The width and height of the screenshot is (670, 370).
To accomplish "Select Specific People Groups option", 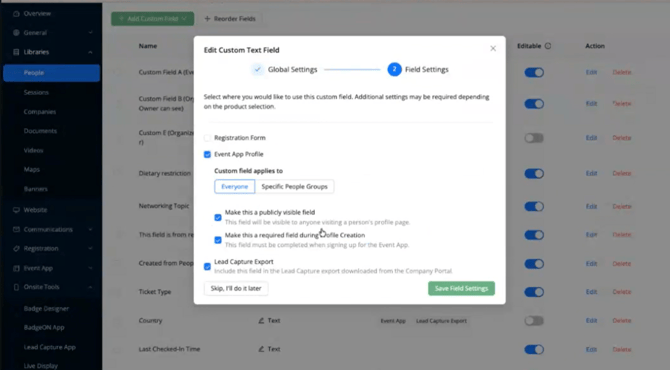I will point(294,187).
